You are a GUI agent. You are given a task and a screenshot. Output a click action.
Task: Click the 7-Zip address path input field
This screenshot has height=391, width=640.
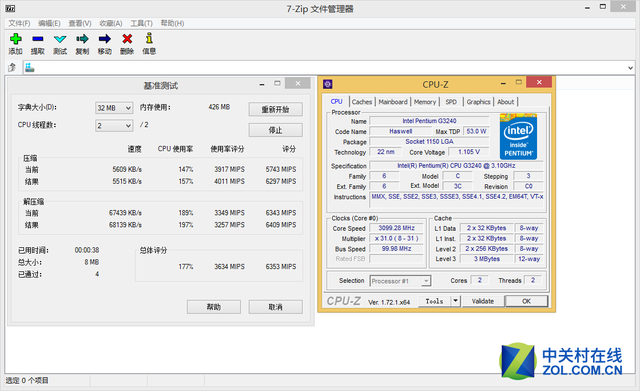tap(329, 68)
